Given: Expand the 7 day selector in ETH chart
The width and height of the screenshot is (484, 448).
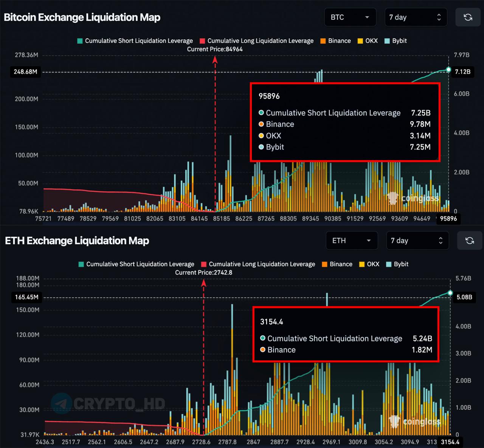Looking at the screenshot, I should coord(417,241).
